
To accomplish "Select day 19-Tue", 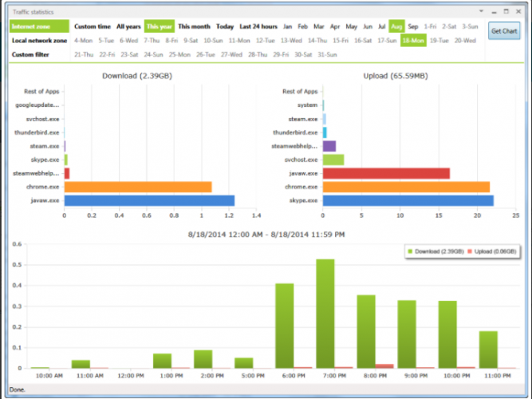I will point(439,41).
